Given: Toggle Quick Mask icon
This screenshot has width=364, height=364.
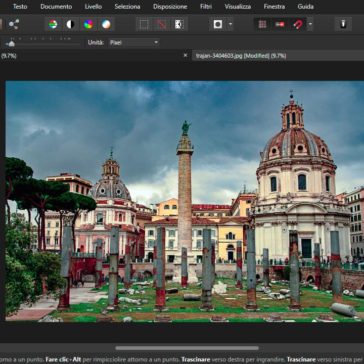Looking at the screenshot, I should click(x=218, y=24).
